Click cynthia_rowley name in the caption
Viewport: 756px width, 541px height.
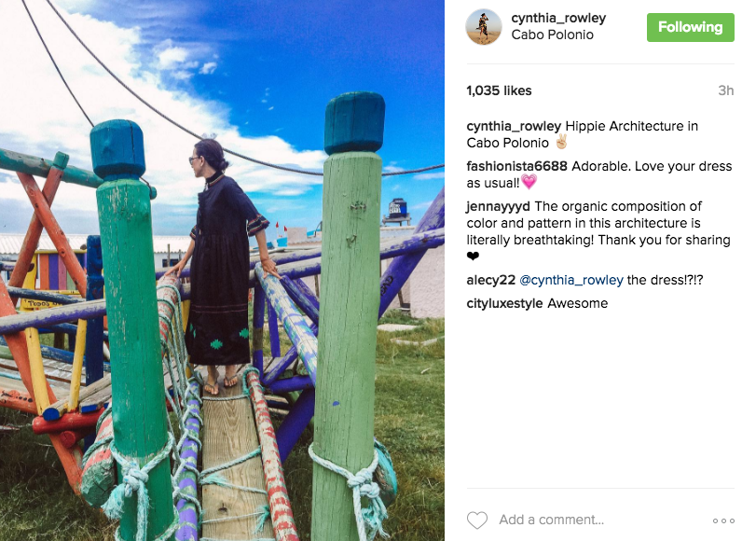coord(514,126)
